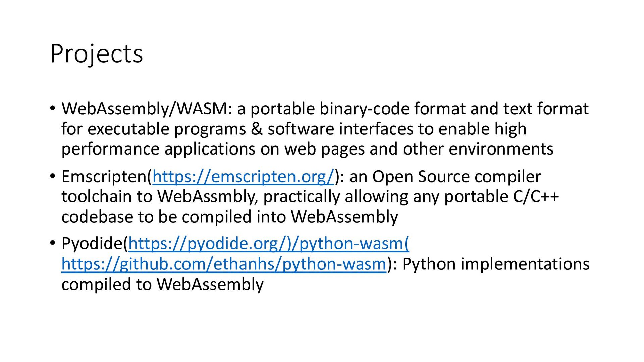Click the Projects slide title
The height and width of the screenshot is (362, 644).
click(x=97, y=54)
